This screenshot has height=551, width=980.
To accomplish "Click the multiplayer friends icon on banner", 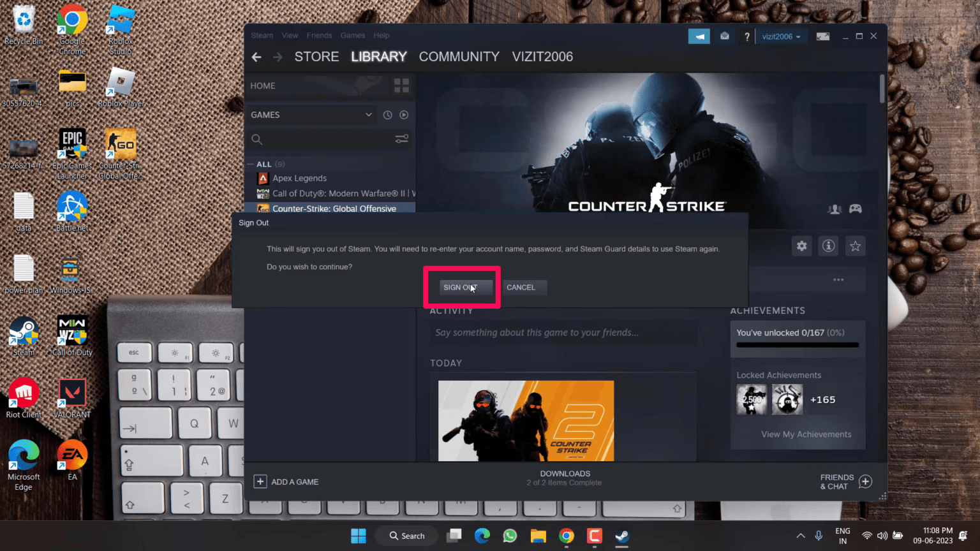I will click(835, 209).
